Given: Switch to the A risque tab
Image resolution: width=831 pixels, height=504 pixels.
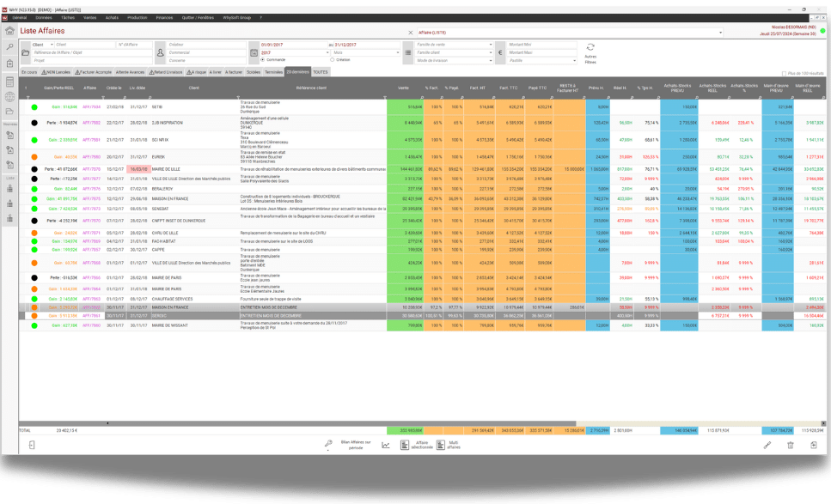Looking at the screenshot, I should (197, 72).
